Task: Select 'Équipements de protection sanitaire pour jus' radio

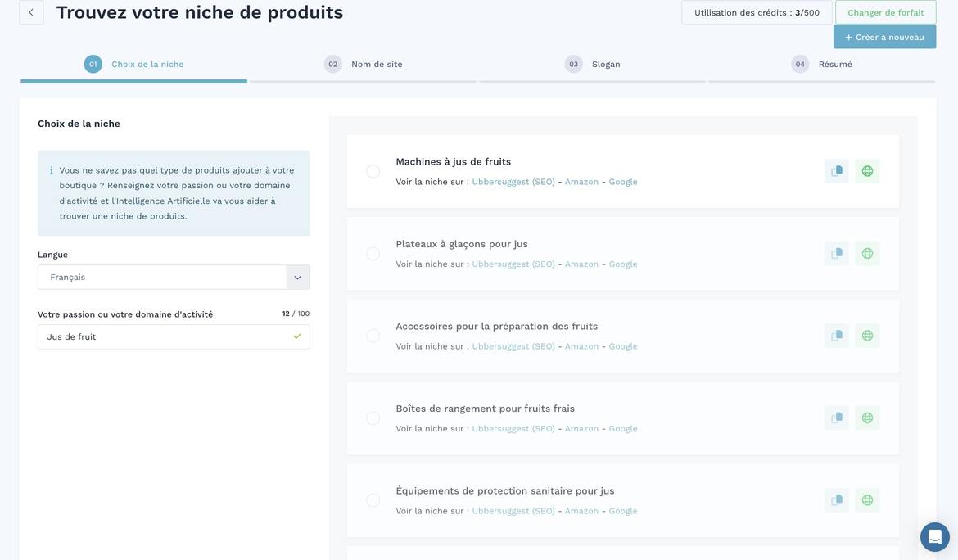Action: (x=373, y=500)
